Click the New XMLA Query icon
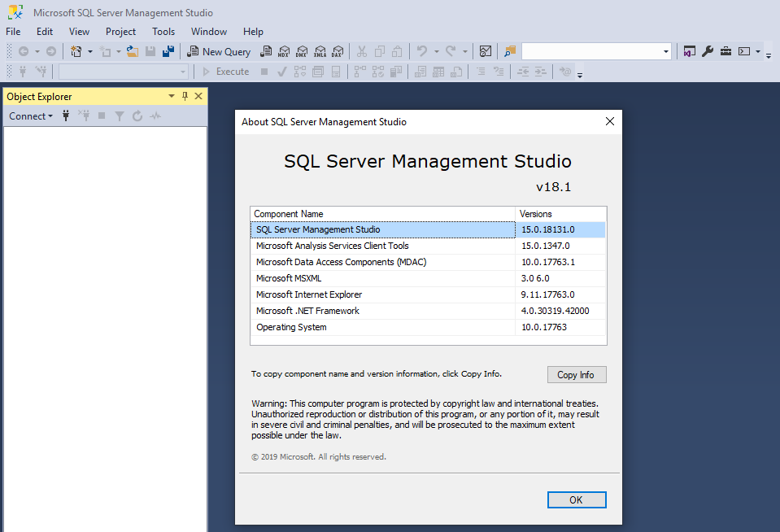 [320, 50]
